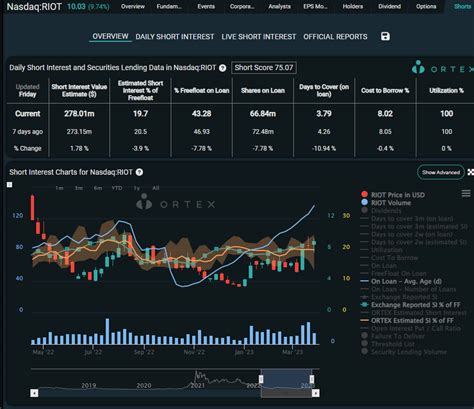This screenshot has height=409, width=474.
Task: Hide the On Loan – Avg. Age (d) series
Action: click(x=401, y=281)
